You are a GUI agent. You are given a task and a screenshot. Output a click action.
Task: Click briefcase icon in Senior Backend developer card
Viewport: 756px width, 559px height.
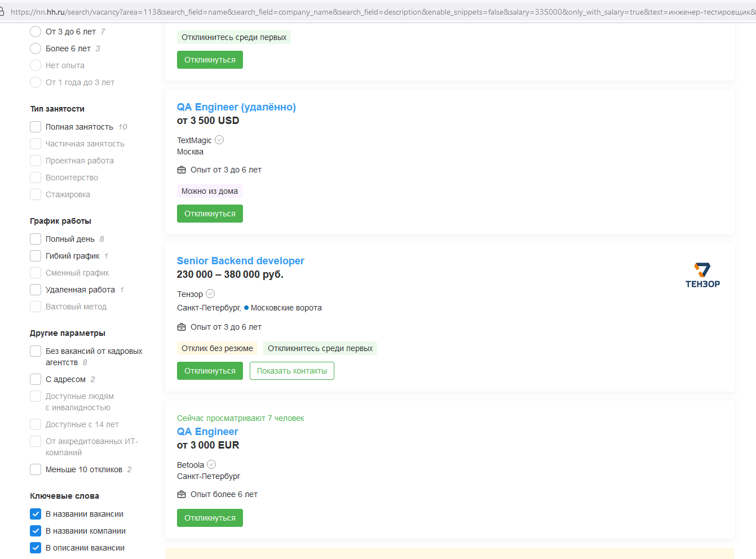click(182, 327)
